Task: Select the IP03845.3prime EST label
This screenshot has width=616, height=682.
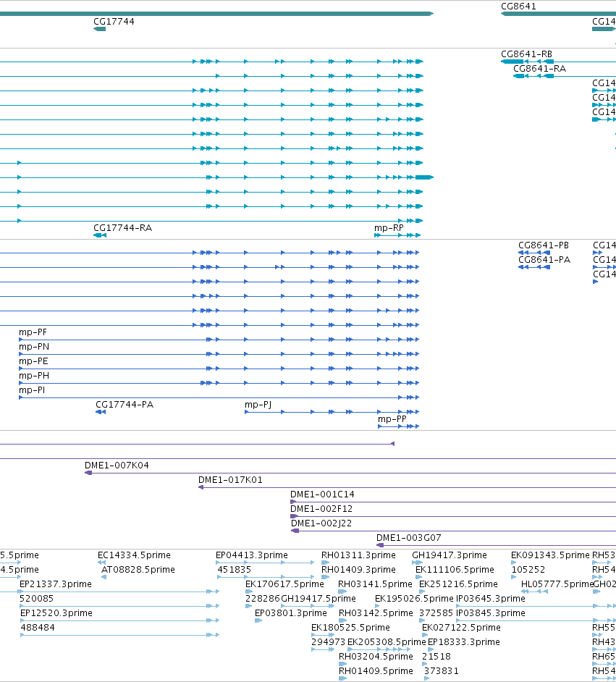Action: (x=490, y=613)
